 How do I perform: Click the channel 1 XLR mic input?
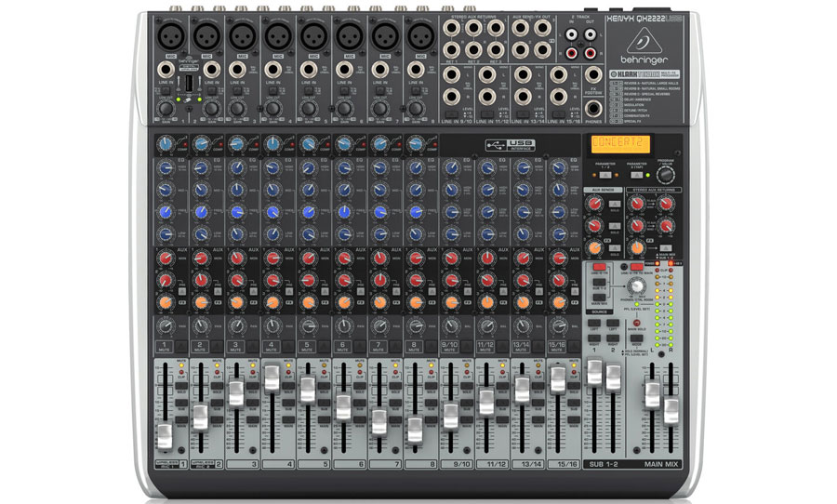[171, 36]
